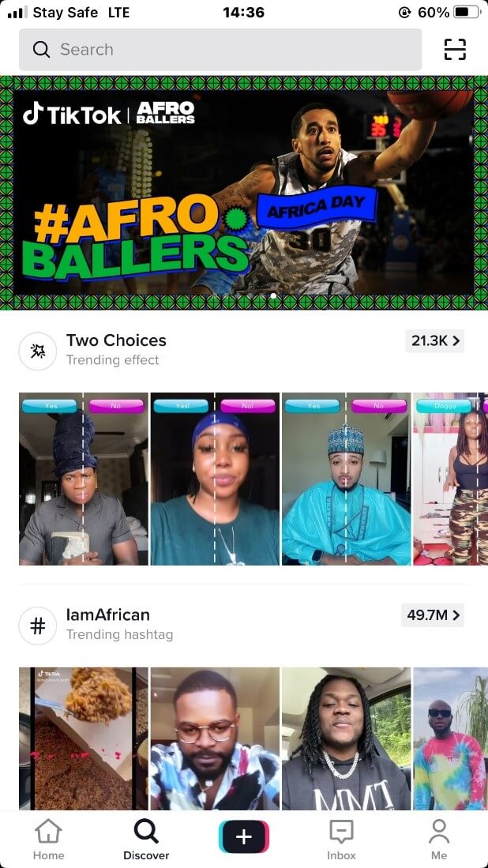Image resolution: width=488 pixels, height=868 pixels.
Task: Open the Me profile tab
Action: point(439,840)
